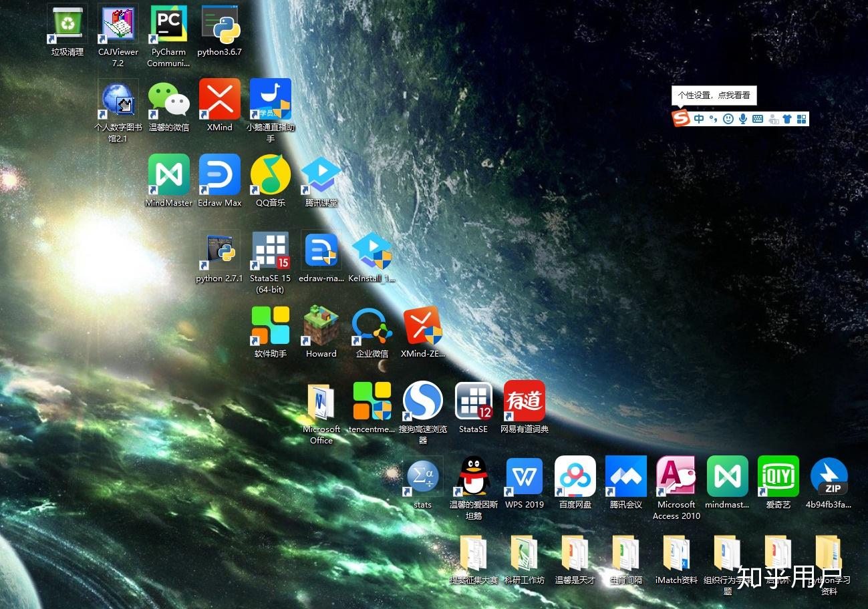This screenshot has width=868, height=609.
Task: Select KeInstall_1... installer icon
Action: click(x=372, y=250)
